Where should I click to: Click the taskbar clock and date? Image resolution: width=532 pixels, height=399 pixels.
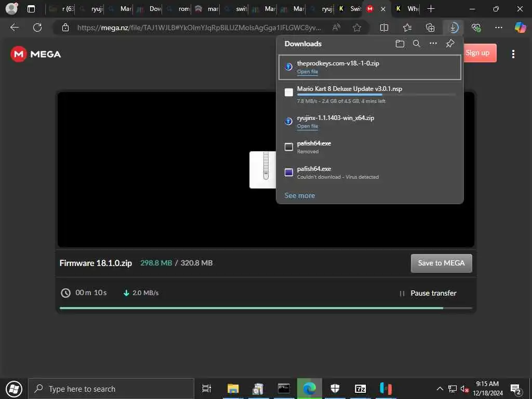[487, 389]
